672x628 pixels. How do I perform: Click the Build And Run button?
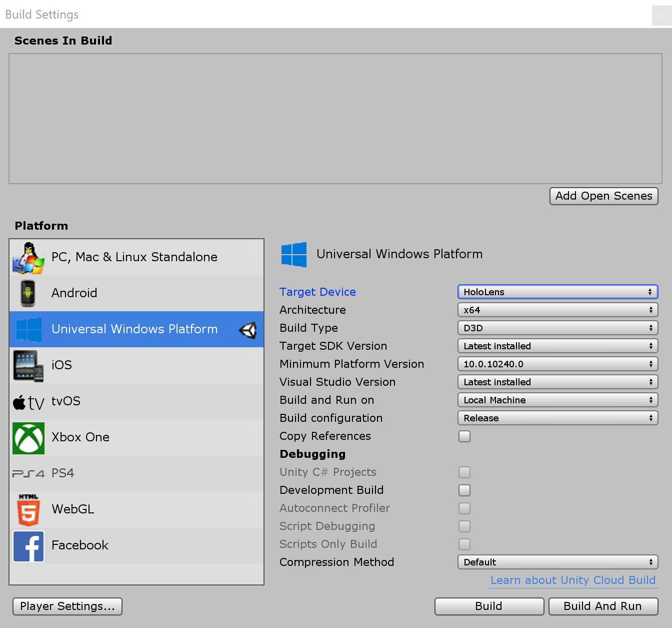(603, 606)
